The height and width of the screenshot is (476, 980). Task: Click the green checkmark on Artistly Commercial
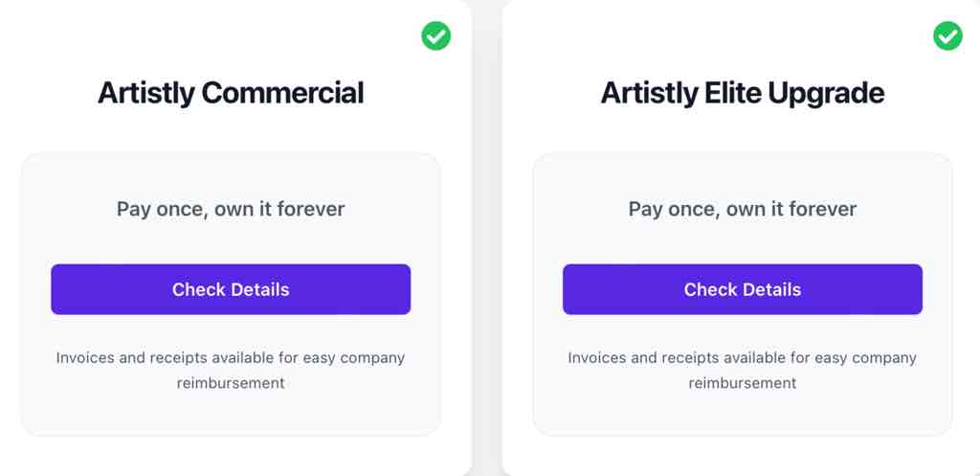click(435, 35)
